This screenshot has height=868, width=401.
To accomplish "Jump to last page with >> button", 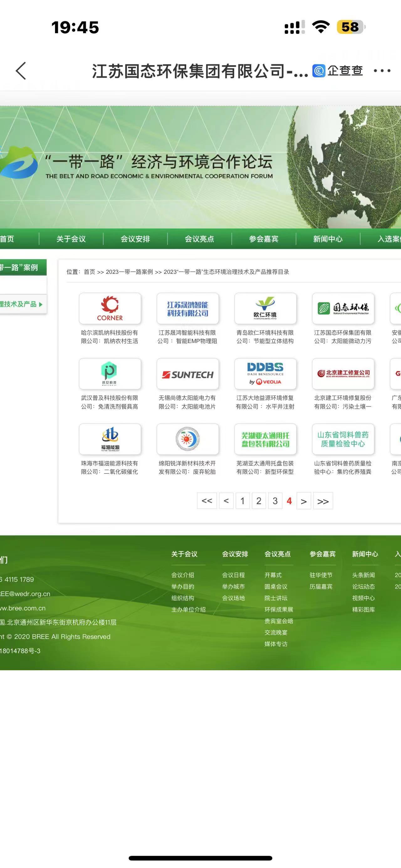I will 323,501.
